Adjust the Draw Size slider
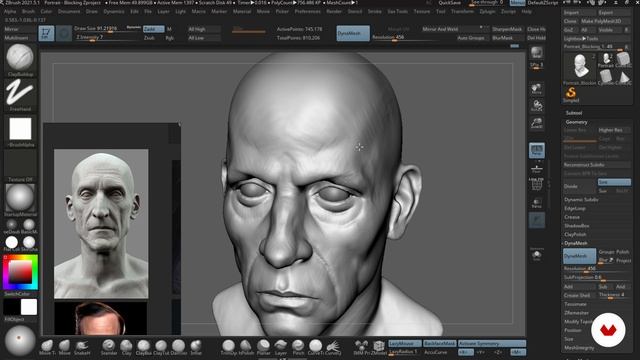This screenshot has height=360, width=640. point(107,29)
